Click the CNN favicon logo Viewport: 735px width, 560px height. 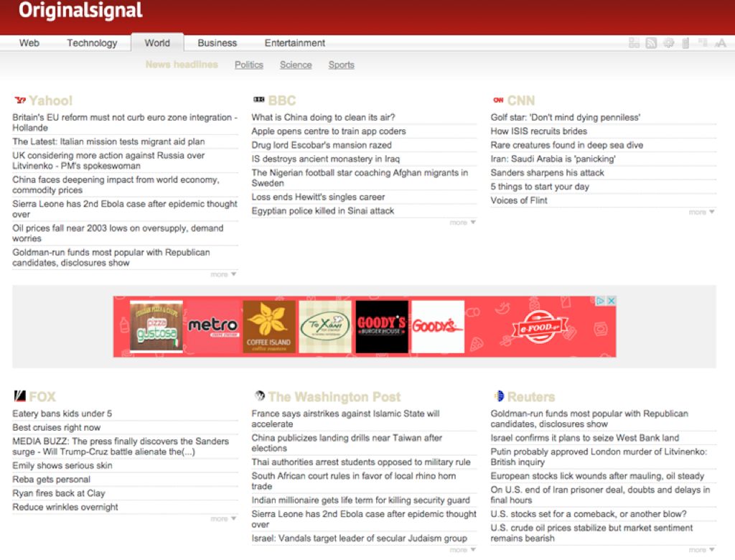(x=498, y=100)
